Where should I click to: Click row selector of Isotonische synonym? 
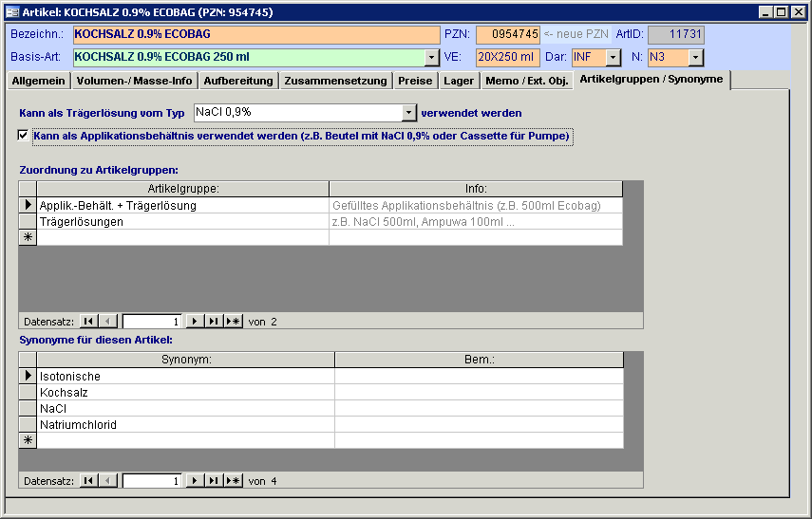click(28, 376)
